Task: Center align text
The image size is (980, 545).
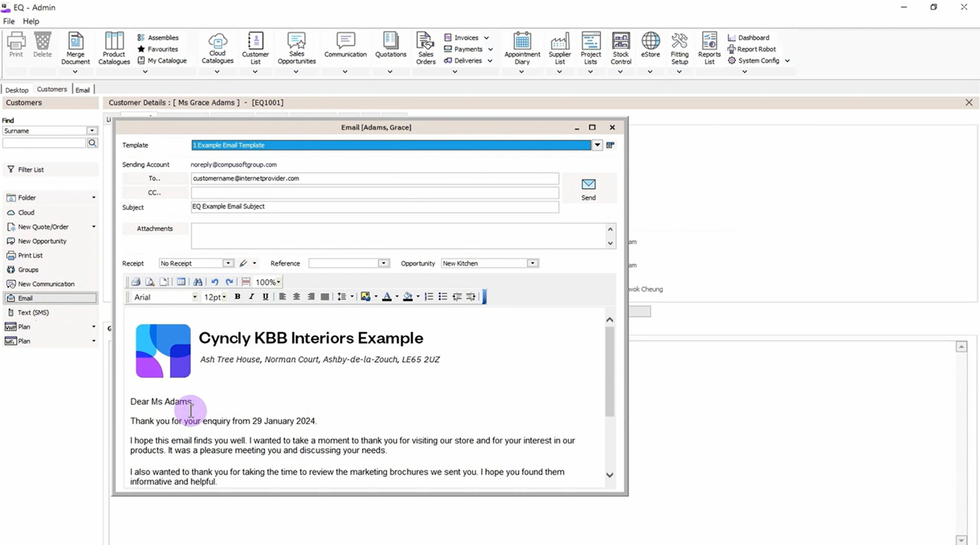Action: [296, 297]
